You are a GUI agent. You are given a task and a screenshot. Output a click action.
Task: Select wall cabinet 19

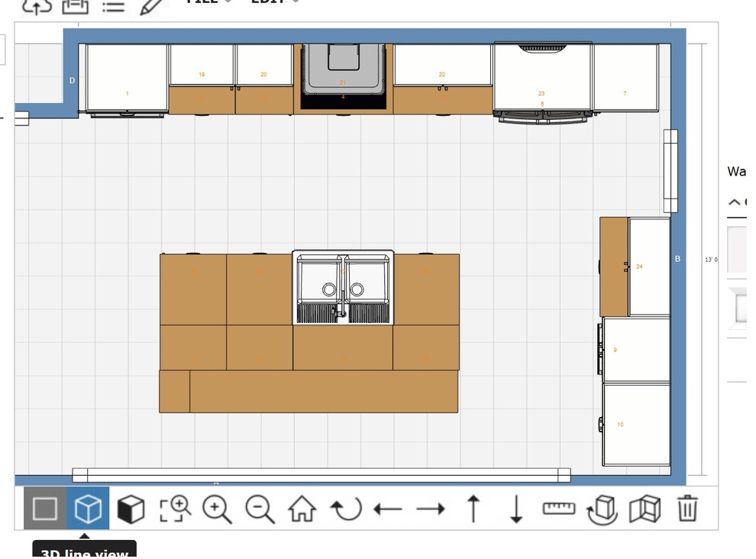click(202, 65)
